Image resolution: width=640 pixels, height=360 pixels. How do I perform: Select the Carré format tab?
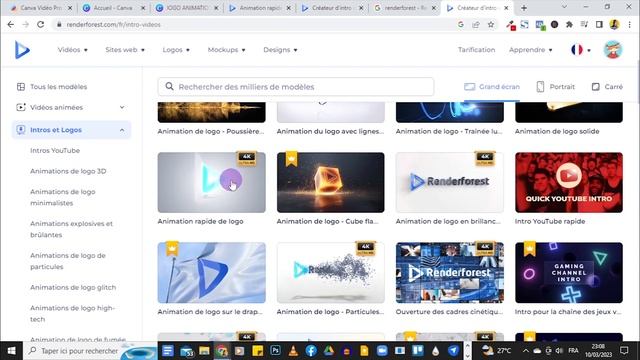point(607,87)
